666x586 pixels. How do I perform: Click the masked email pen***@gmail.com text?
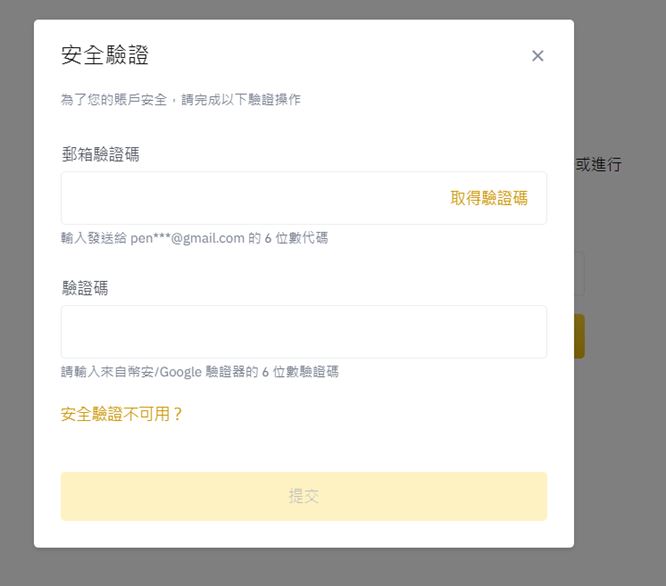point(187,238)
